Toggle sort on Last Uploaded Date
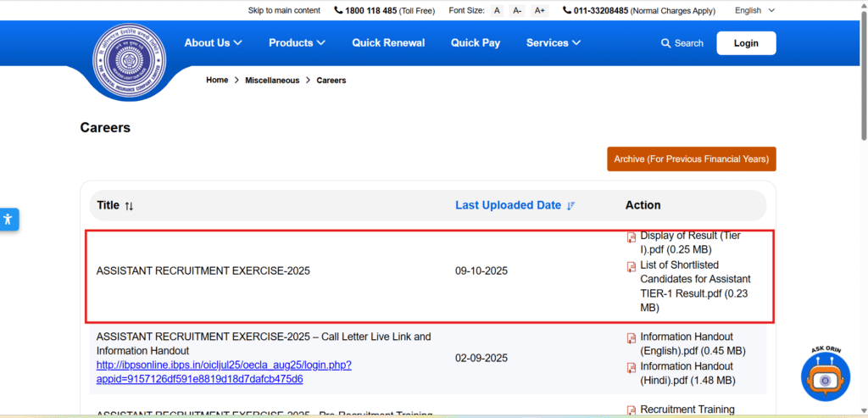 pyautogui.click(x=570, y=206)
